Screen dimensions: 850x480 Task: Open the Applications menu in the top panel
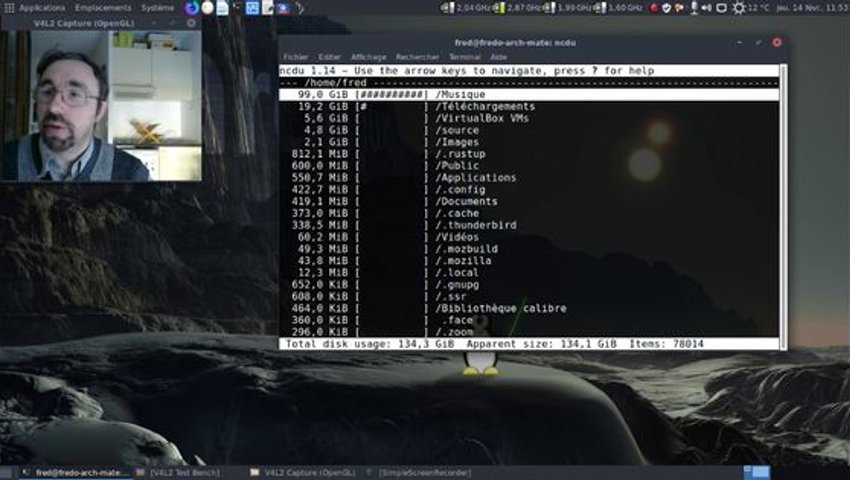[x=42, y=8]
